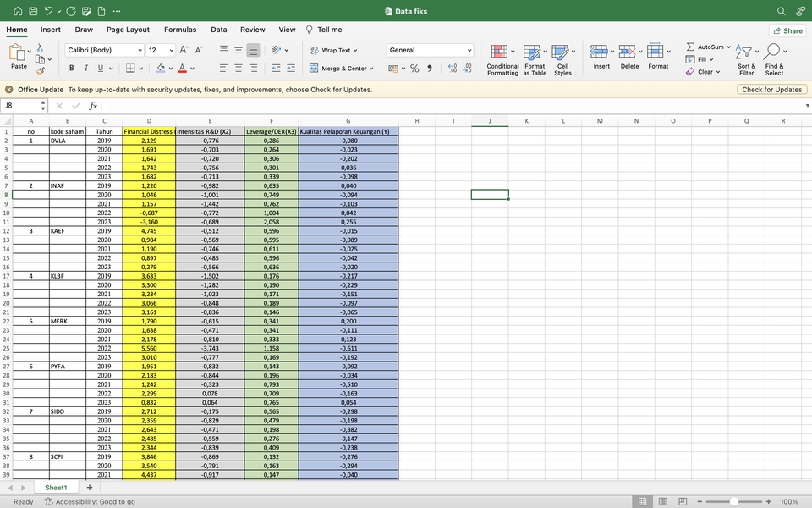Click the Percent Style icon
812x508 pixels.
(x=414, y=68)
